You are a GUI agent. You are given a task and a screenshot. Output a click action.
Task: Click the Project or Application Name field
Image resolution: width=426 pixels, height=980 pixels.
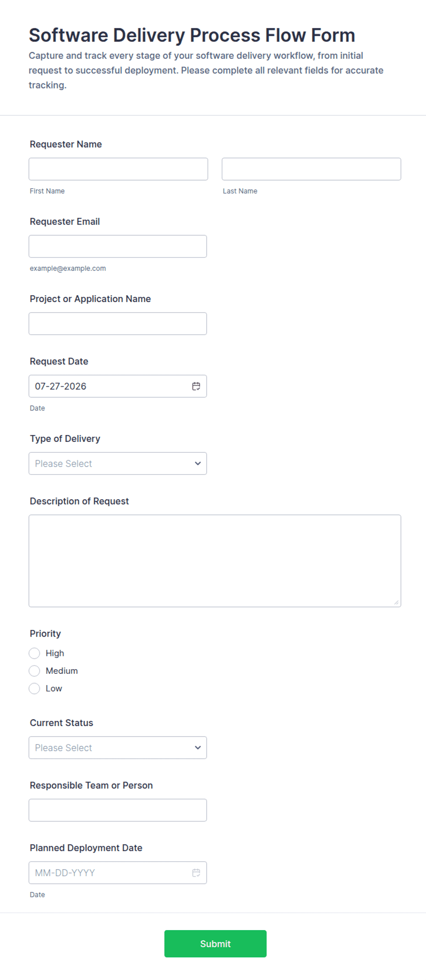[118, 324]
